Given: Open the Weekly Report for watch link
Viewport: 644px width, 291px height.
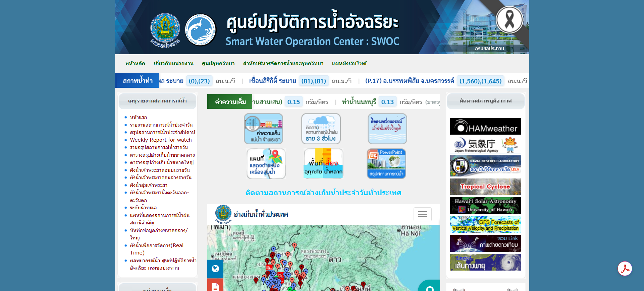Looking at the screenshot, I should [161, 140].
